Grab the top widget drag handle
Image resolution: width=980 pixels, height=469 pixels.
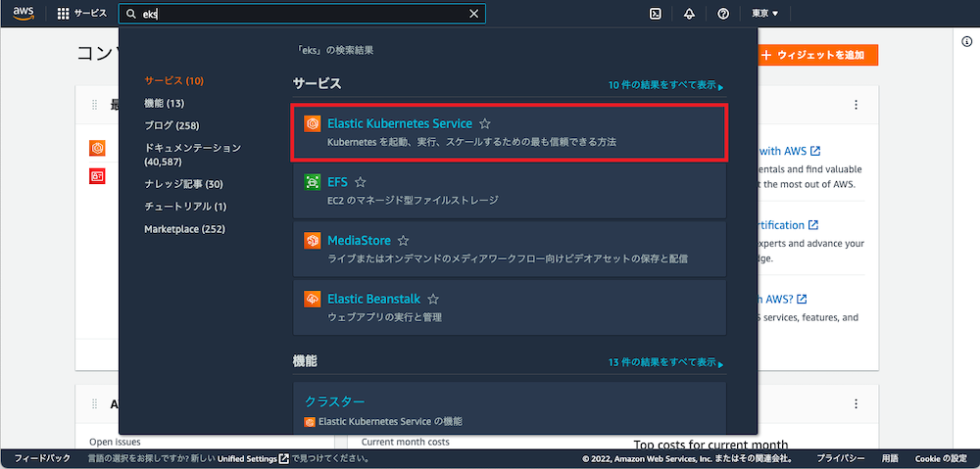[x=95, y=105]
